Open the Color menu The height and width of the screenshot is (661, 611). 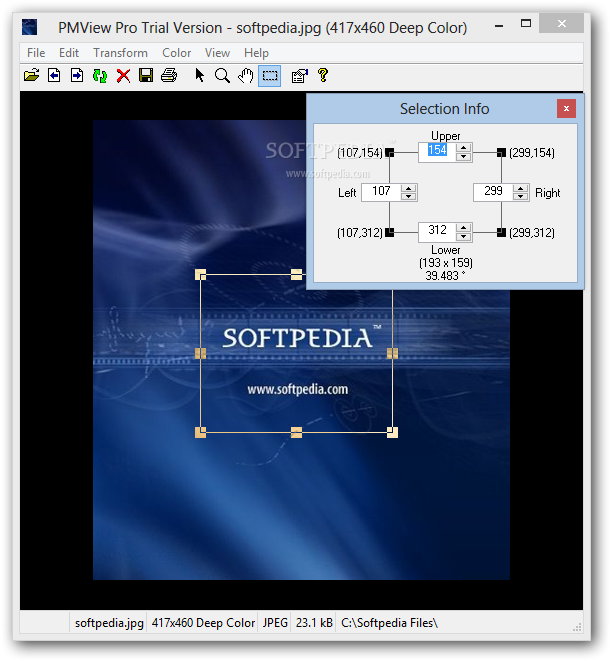point(177,53)
